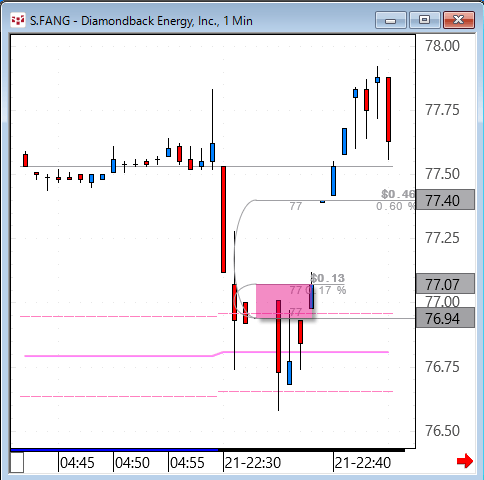Click the chart window icon in the title bar

pyautogui.click(x=18, y=21)
